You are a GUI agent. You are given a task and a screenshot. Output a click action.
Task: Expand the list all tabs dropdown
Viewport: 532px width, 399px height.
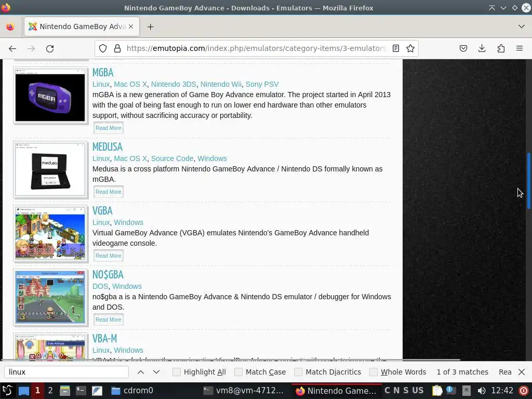522,26
